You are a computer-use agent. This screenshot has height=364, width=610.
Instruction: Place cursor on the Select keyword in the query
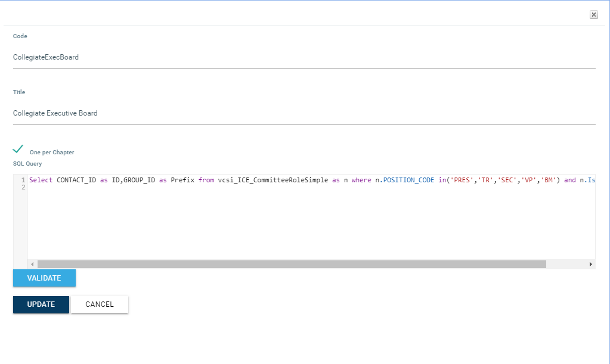click(41, 180)
